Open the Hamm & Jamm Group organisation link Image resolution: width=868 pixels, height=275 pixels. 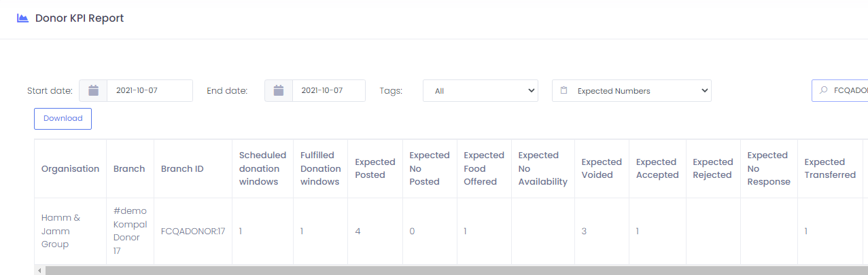pos(60,231)
